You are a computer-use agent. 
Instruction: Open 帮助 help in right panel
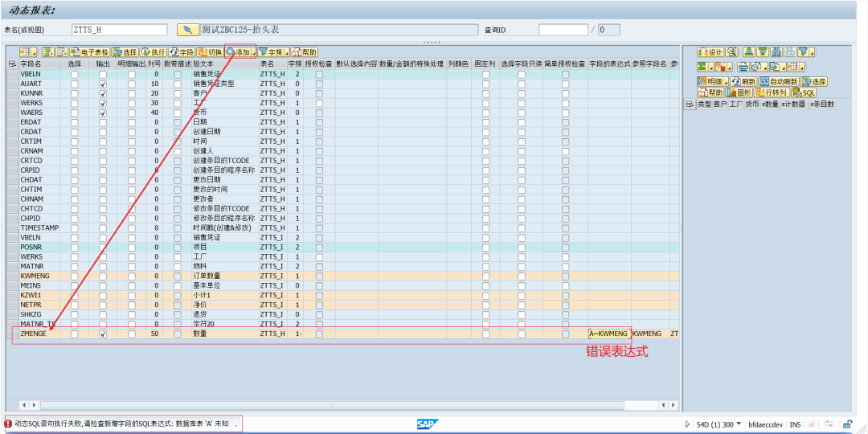710,92
